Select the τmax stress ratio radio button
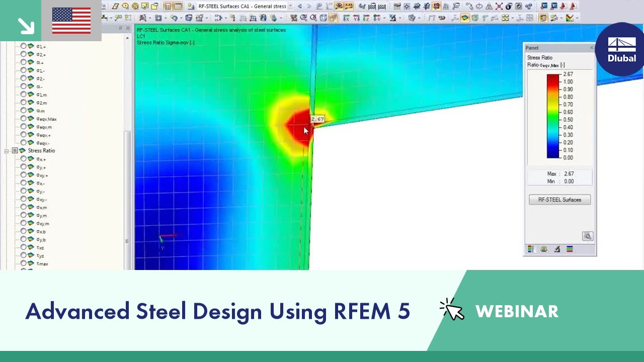Image resolution: width=644 pixels, height=362 pixels. [23, 264]
